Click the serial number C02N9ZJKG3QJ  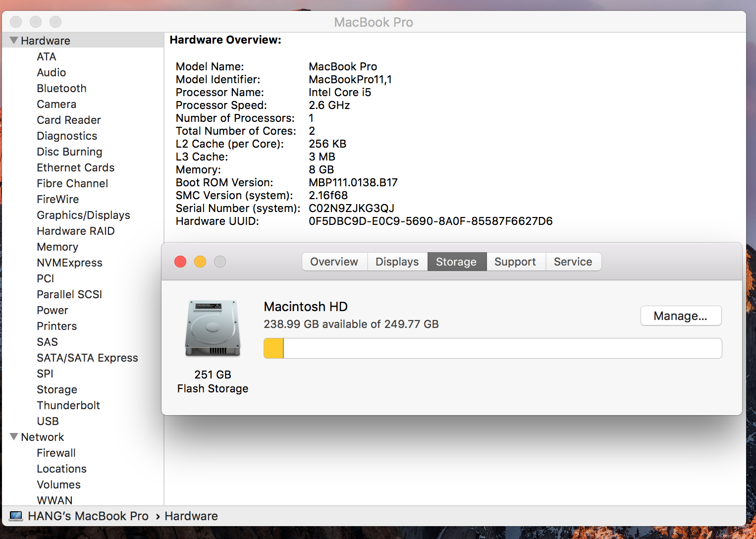point(352,208)
